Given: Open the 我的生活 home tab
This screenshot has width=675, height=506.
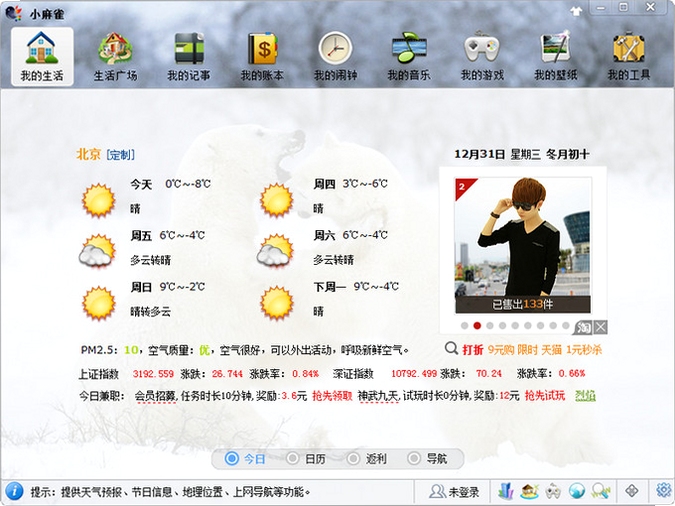Looking at the screenshot, I should [x=42, y=56].
